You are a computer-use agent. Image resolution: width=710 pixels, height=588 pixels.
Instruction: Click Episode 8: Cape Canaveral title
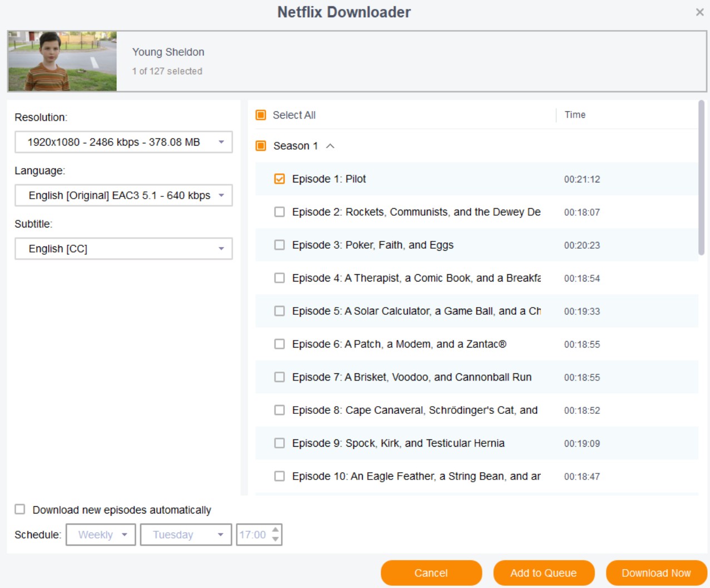click(415, 410)
